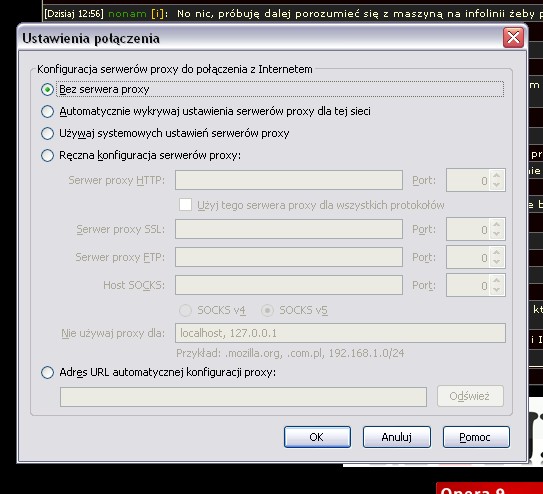This screenshot has width=543, height=494.
Task: Click the 'Nie używaj proxy dla' field
Action: [340, 333]
